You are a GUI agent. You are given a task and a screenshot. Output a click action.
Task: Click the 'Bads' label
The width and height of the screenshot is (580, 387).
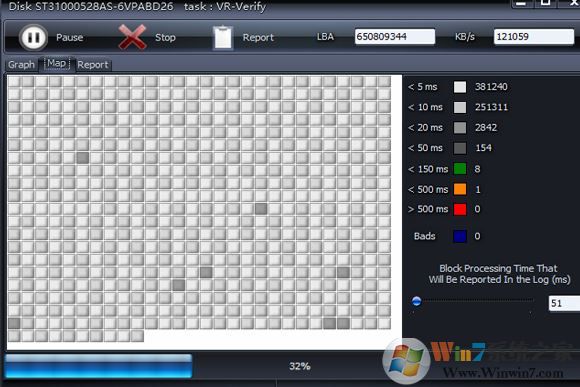425,236
